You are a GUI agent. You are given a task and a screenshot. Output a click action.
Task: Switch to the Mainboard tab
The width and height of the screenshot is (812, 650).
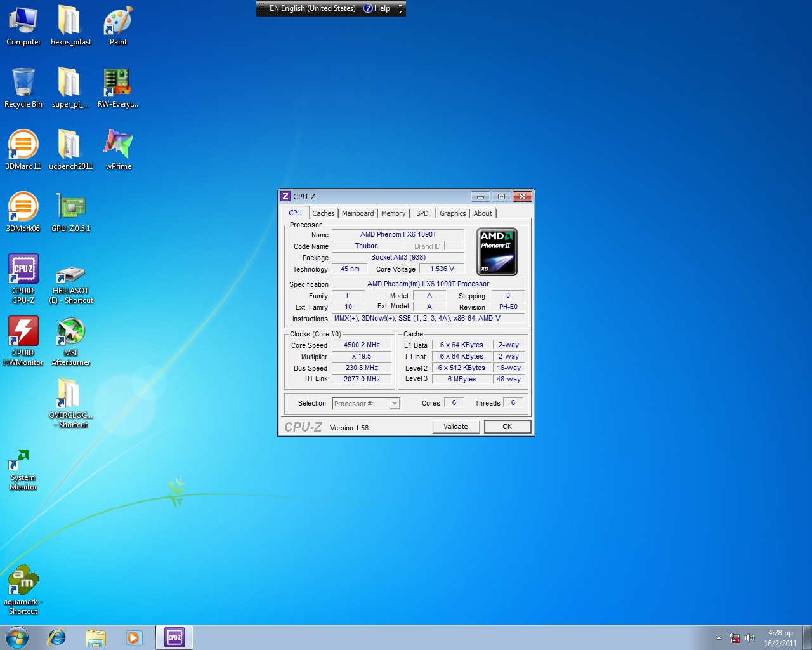[x=358, y=213]
